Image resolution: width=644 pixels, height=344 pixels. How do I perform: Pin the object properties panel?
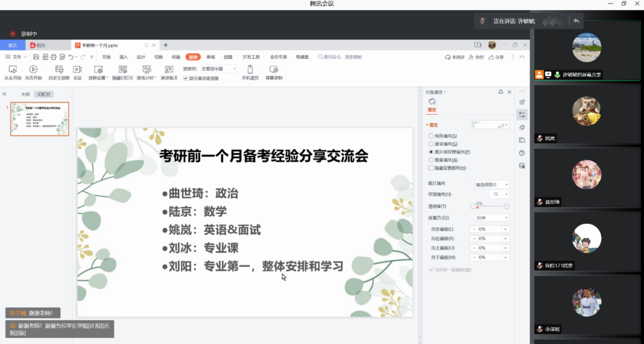coord(500,92)
